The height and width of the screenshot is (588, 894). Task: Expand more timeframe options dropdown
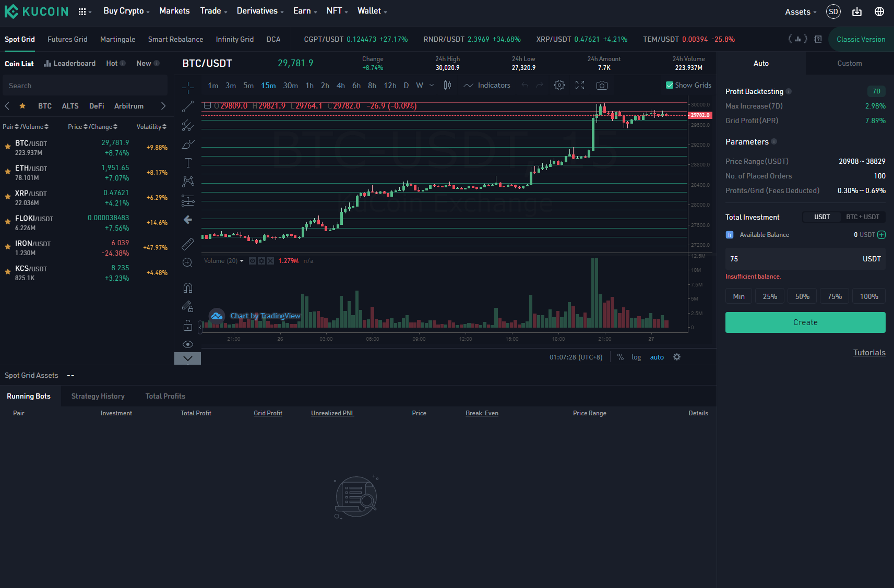(432, 85)
